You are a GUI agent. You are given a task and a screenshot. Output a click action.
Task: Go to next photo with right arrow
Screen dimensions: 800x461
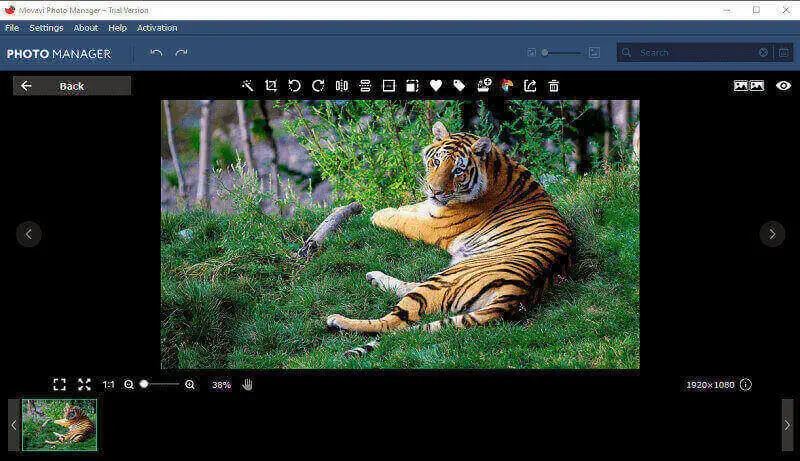click(x=772, y=234)
